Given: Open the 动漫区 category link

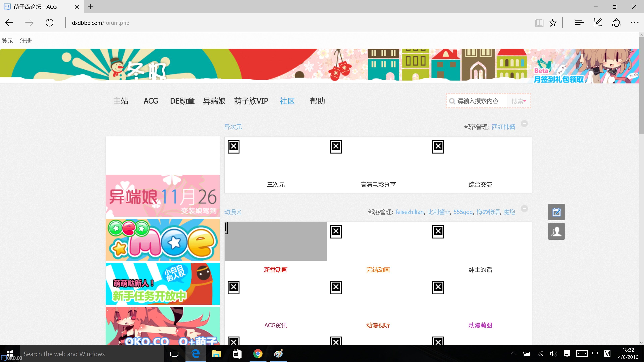Looking at the screenshot, I should pos(233,212).
